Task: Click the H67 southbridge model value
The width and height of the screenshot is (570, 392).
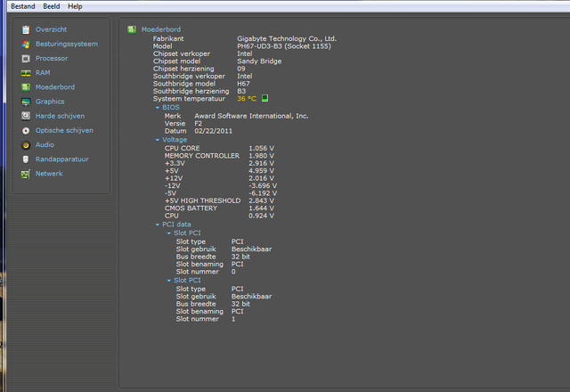Action: point(243,84)
